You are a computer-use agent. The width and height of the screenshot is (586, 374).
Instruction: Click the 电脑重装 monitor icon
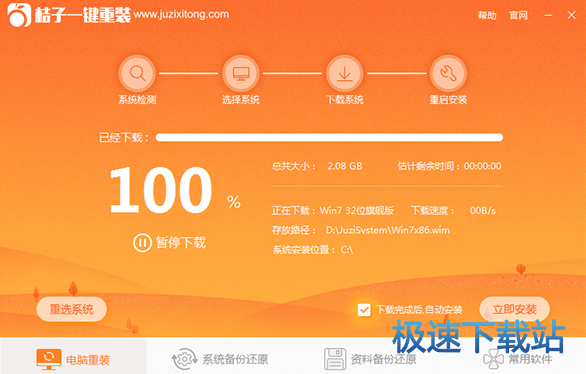coord(49,359)
